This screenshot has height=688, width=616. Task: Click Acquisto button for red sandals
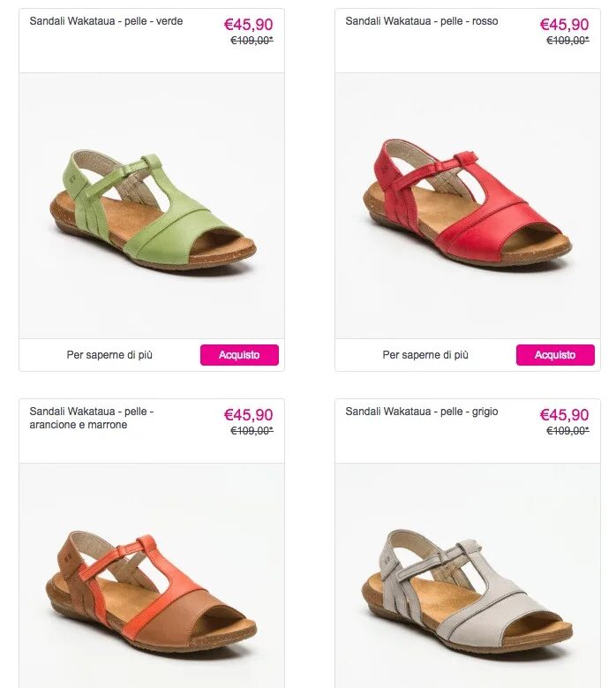555,354
